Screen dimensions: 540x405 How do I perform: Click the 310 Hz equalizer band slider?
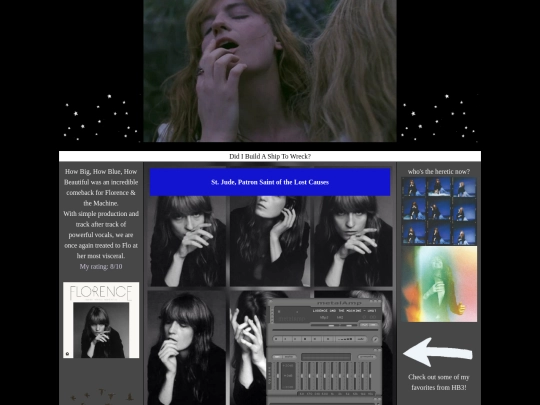pyautogui.click(x=317, y=376)
